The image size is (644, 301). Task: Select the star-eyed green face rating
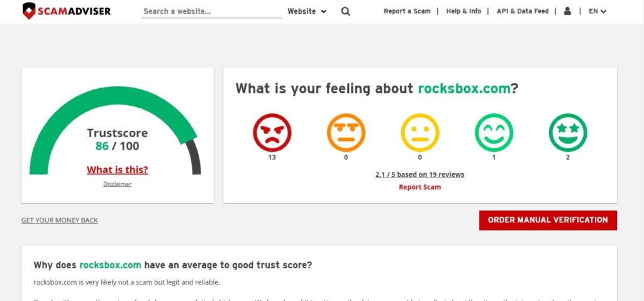point(568,133)
